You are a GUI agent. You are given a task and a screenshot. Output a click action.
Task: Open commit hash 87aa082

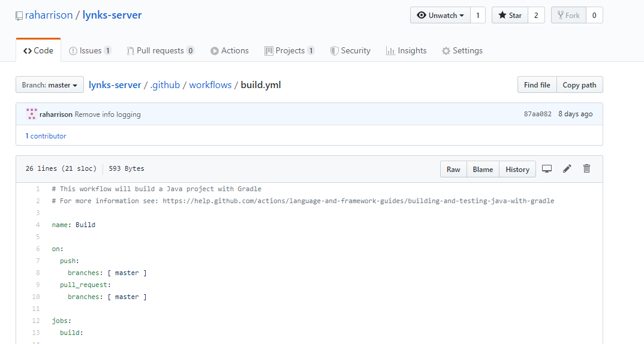[x=538, y=114]
